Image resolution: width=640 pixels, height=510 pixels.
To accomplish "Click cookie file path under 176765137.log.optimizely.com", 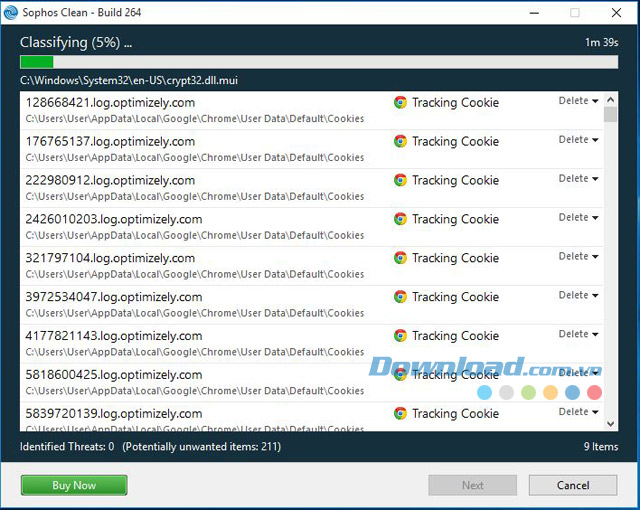I will point(195,157).
